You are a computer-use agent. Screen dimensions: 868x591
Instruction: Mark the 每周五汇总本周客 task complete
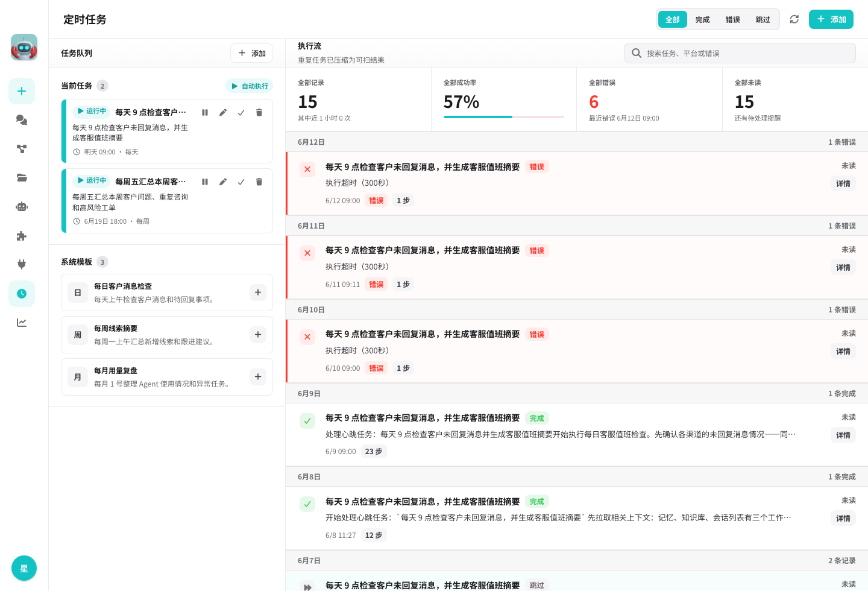(241, 182)
